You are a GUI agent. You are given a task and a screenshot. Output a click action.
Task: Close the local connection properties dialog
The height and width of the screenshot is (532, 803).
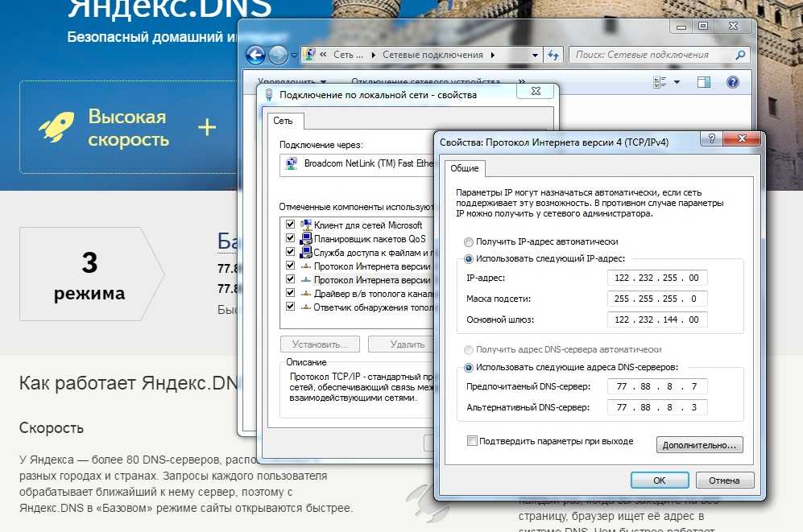pos(536,91)
